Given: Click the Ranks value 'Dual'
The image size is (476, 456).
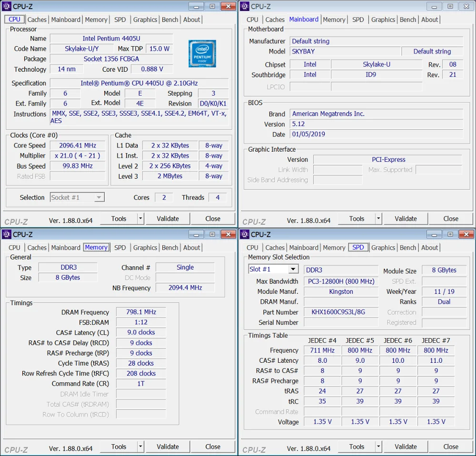Looking at the screenshot, I should click(x=444, y=301).
